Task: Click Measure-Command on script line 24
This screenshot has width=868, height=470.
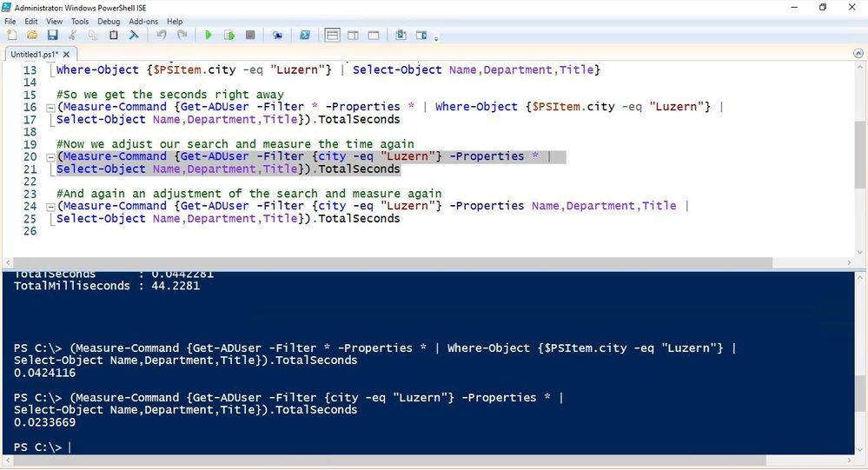Action: [x=115, y=206]
